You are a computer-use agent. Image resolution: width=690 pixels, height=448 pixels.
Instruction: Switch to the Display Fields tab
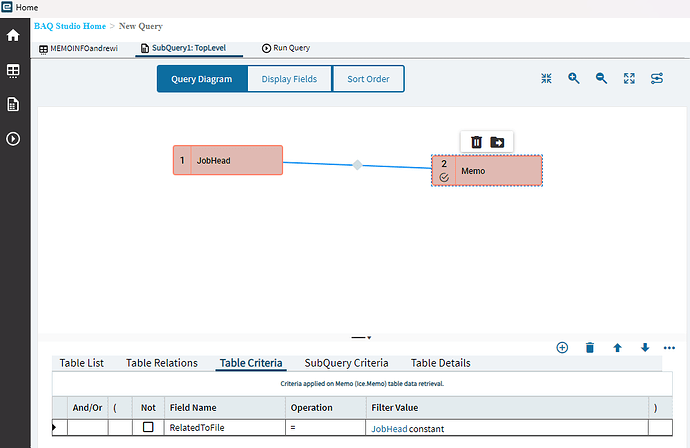pyautogui.click(x=289, y=79)
